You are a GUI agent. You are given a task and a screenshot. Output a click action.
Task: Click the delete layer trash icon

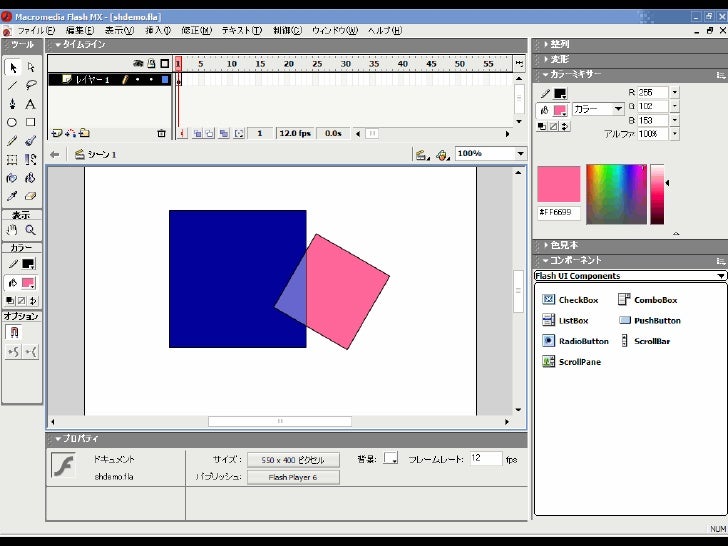[x=161, y=133]
